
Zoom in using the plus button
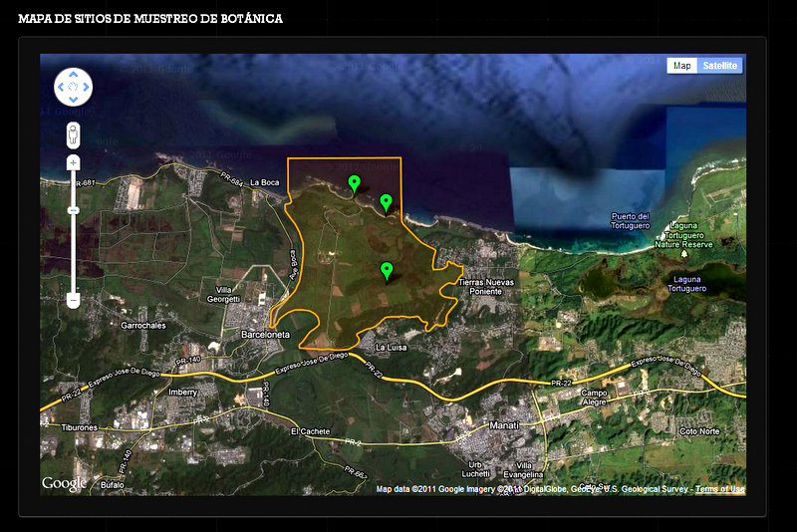click(x=73, y=162)
